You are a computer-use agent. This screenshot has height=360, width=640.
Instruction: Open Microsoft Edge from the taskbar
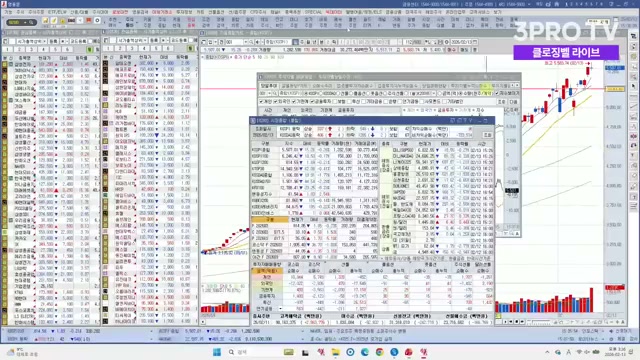pos(364,352)
